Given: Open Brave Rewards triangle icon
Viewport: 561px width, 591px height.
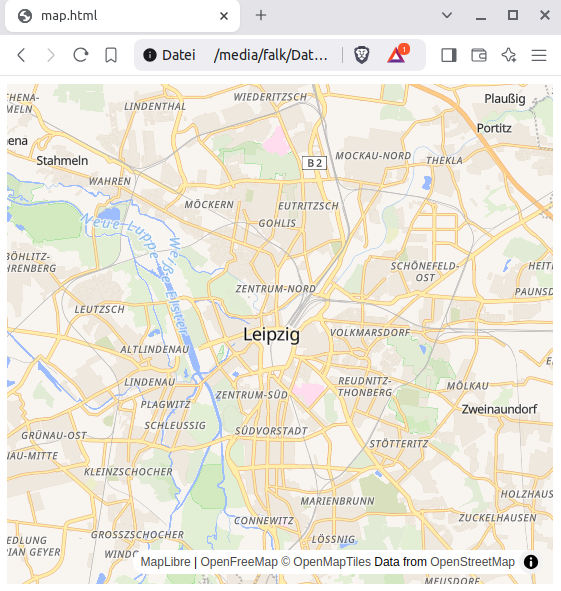Looking at the screenshot, I should [397, 54].
